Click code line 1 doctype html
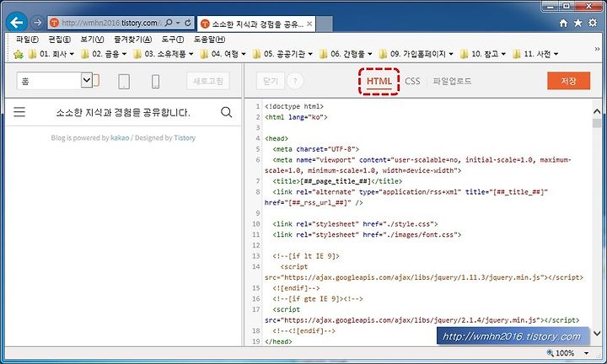The image size is (607, 364). 294,106
